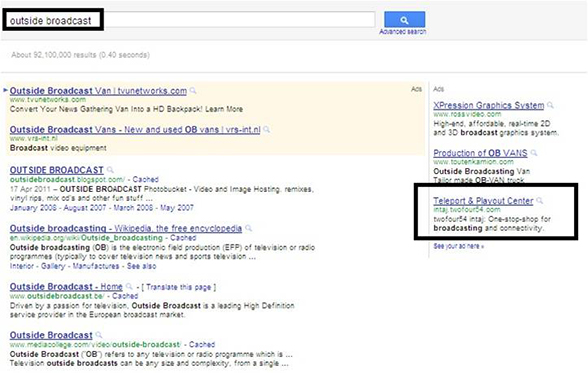Click the www.tvunetworks.com URL text

point(48,100)
